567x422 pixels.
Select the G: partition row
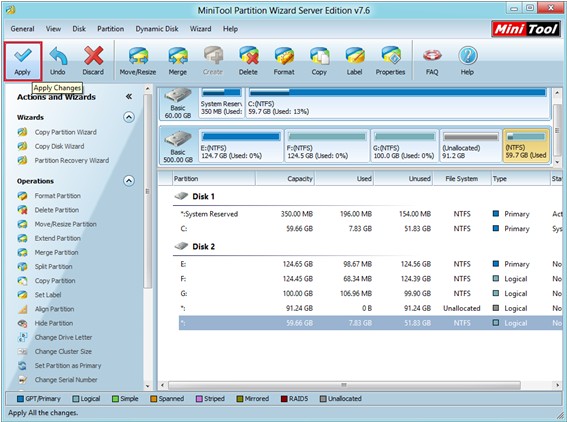pyautogui.click(x=370, y=293)
